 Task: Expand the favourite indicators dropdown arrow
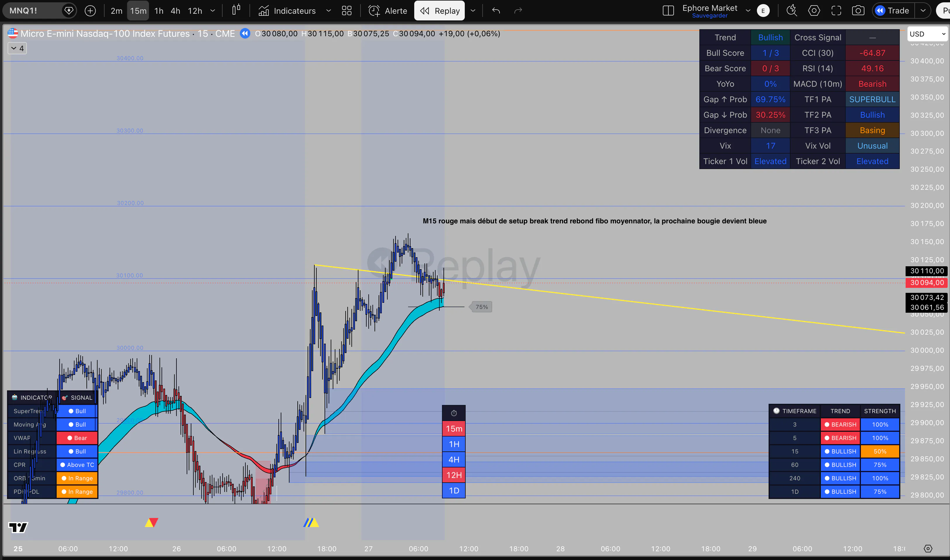click(x=328, y=11)
